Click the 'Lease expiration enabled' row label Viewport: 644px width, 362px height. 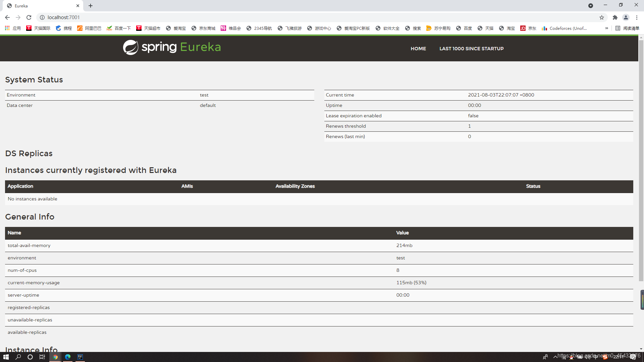pyautogui.click(x=354, y=116)
